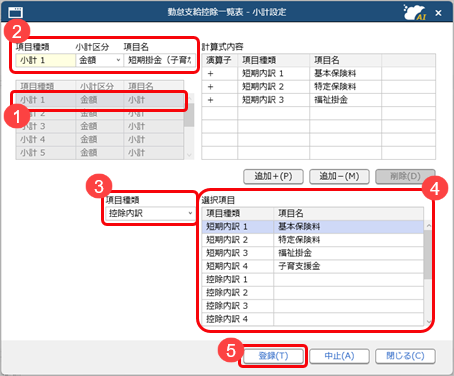This screenshot has width=454, height=376.
Task: Select formula row 短期内訳 3 福祉掛金
Action: point(318,100)
